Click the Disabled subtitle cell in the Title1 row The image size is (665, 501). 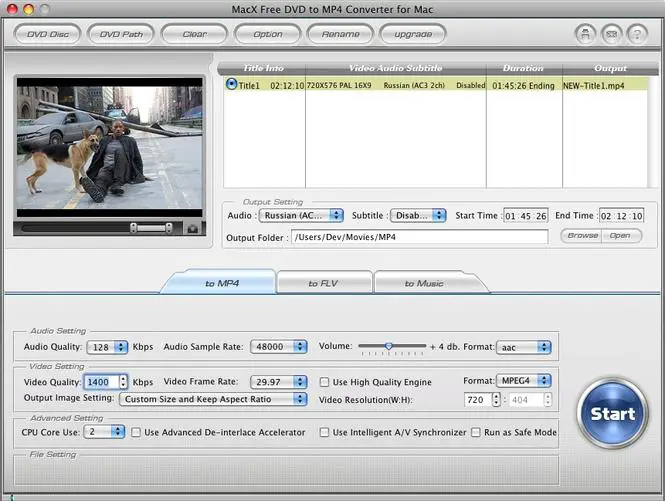[x=471, y=85]
